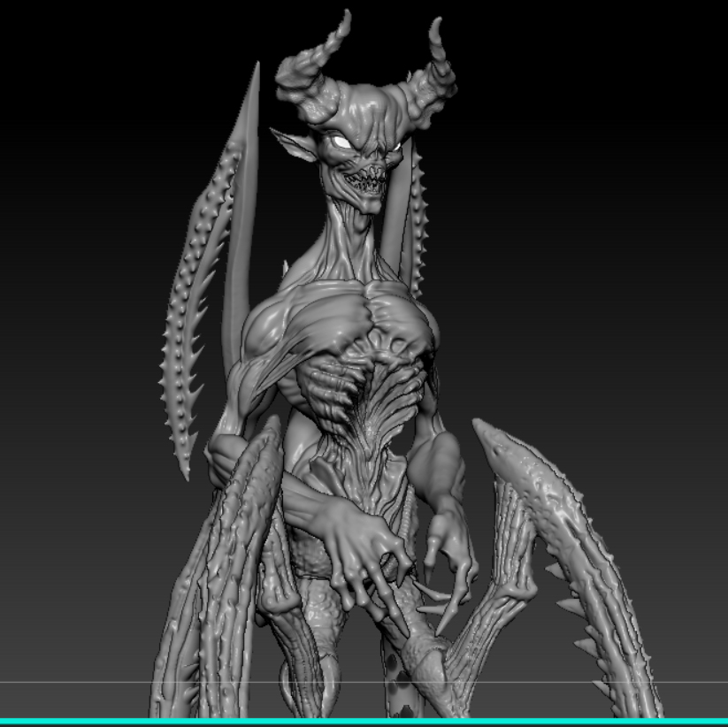Click the pointed ear of the creature
This screenshot has height=727, width=728.
(293, 145)
